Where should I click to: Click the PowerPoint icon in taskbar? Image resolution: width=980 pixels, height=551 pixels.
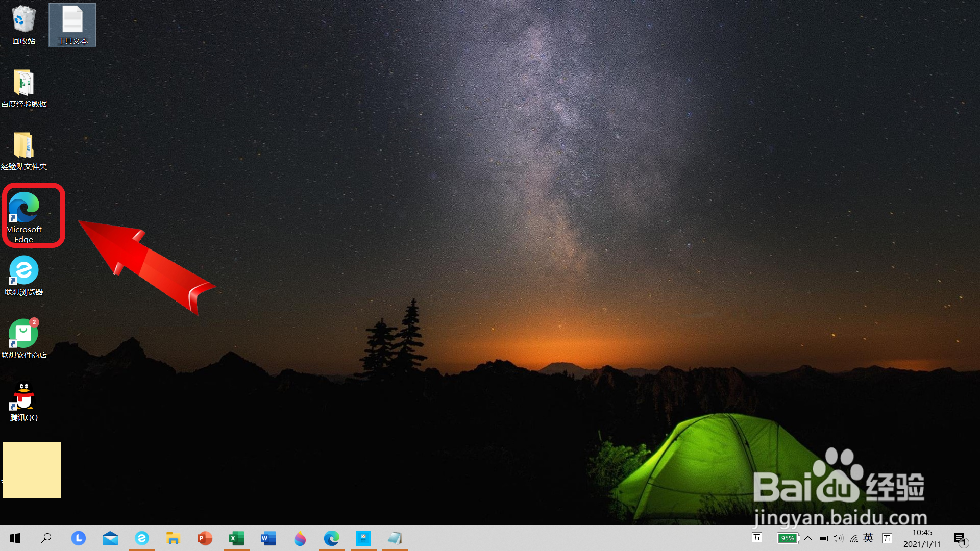point(205,538)
